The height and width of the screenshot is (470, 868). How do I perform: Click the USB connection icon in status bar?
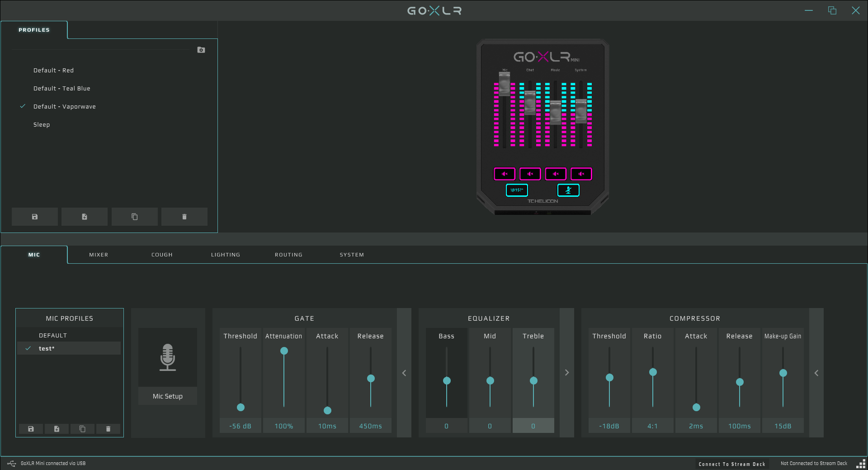(x=12, y=464)
